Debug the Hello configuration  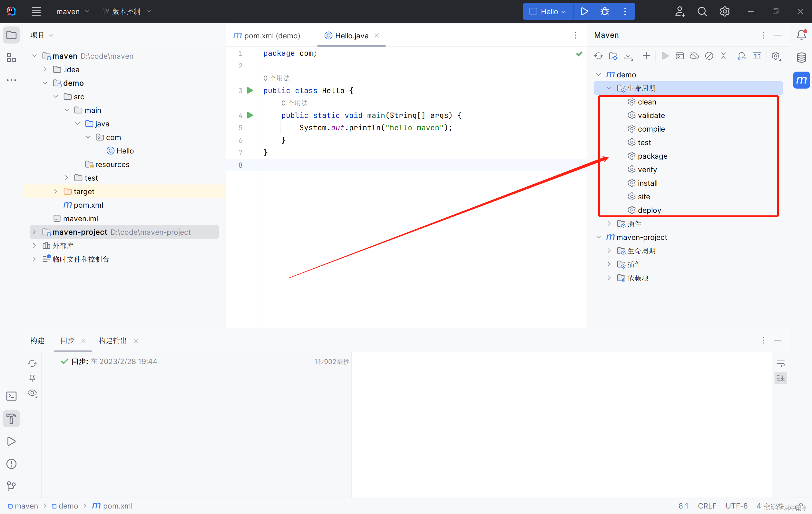(x=605, y=12)
